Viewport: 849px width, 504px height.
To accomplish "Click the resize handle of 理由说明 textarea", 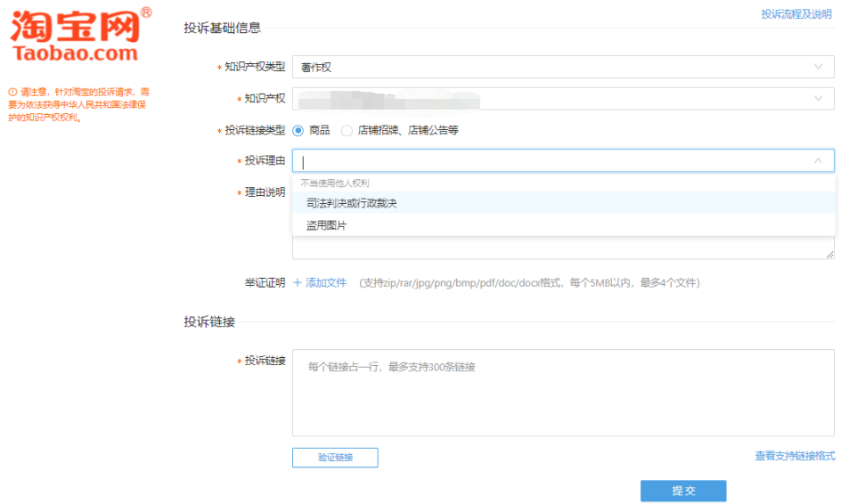I will pos(829,255).
